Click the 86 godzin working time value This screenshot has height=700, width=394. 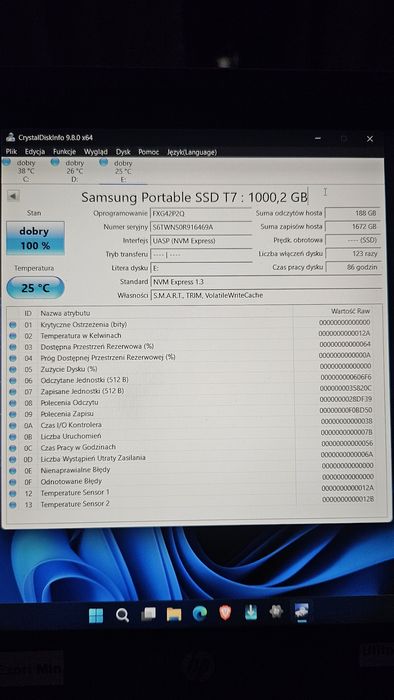tap(353, 267)
